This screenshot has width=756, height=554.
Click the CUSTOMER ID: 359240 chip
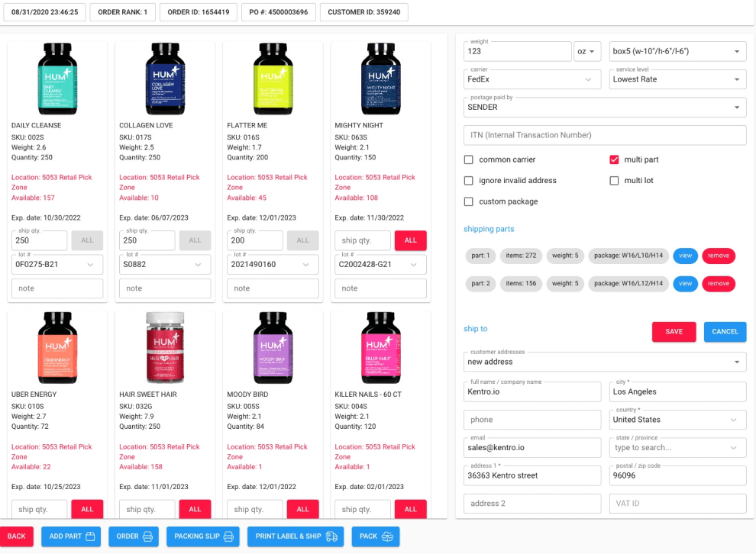point(363,12)
